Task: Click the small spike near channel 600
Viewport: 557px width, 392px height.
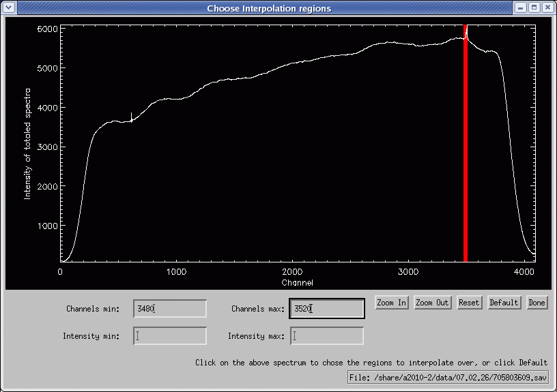Action: coord(131,117)
